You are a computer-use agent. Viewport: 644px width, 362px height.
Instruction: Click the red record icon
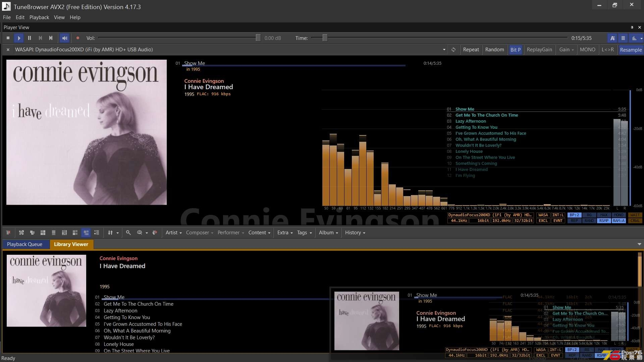pos(78,38)
